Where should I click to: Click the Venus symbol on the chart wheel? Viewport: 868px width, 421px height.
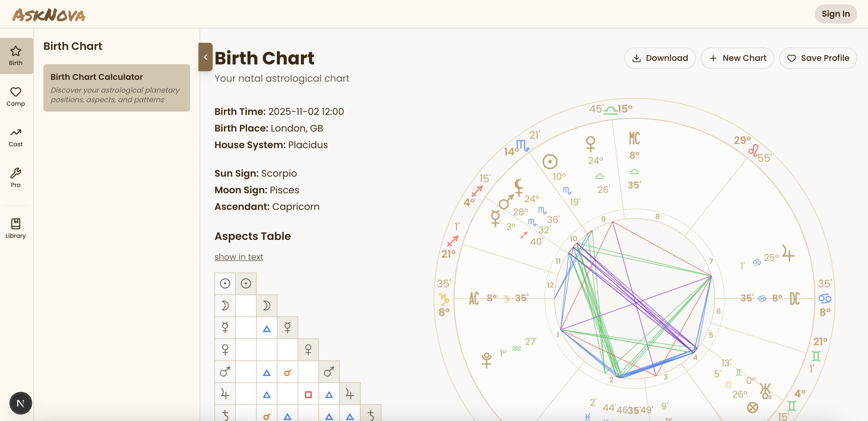pyautogui.click(x=590, y=144)
